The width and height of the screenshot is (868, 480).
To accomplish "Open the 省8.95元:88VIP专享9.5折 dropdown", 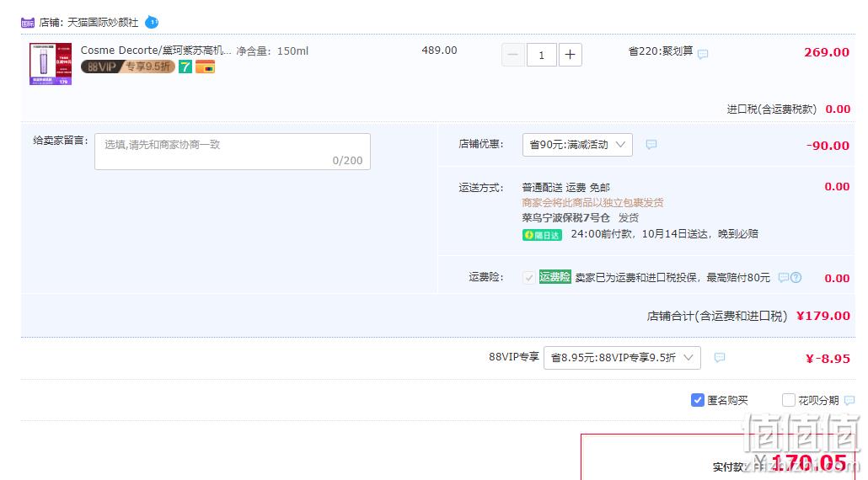I will click(622, 358).
